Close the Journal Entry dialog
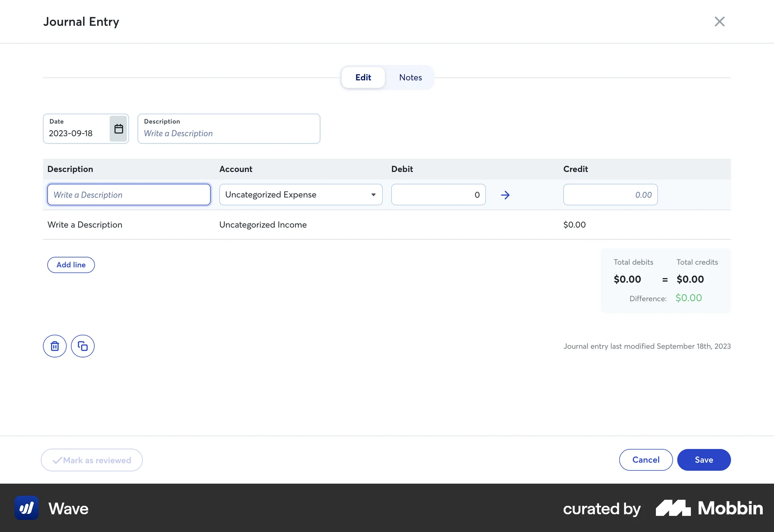This screenshot has height=532, width=774. [720, 21]
